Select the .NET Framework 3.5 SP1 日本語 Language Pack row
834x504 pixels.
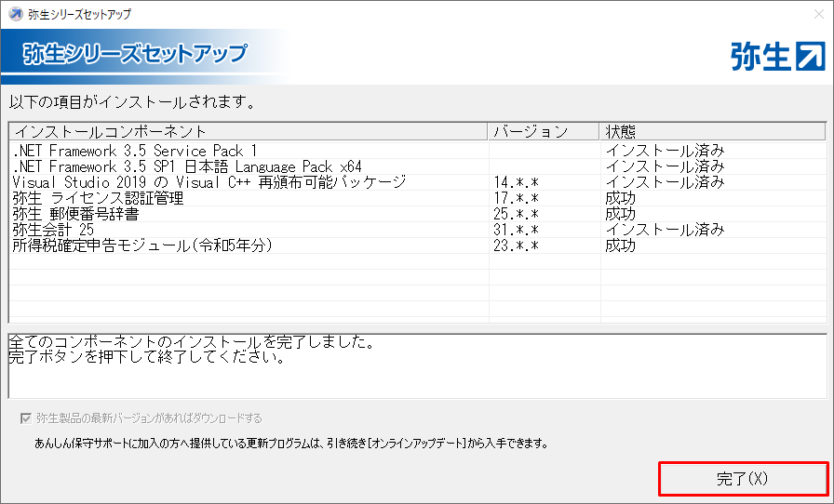[418, 166]
